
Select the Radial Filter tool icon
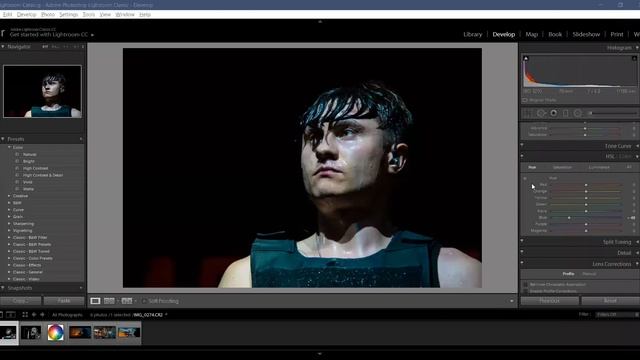pyautogui.click(x=578, y=113)
